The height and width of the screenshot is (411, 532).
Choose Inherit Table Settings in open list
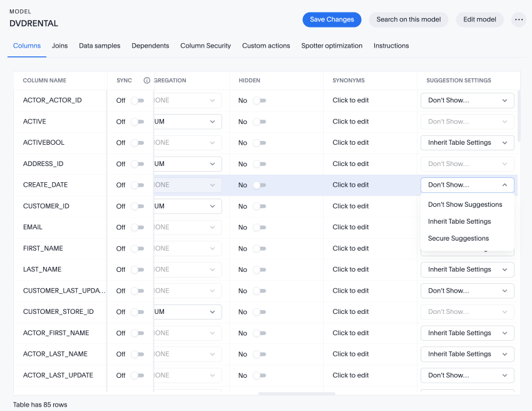click(x=467, y=221)
